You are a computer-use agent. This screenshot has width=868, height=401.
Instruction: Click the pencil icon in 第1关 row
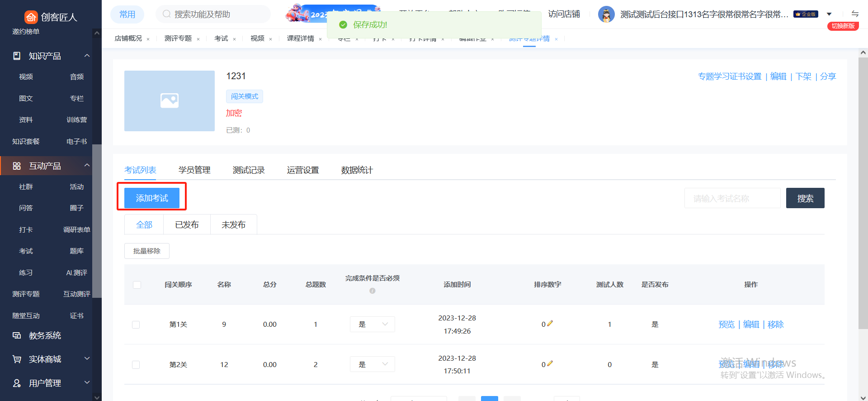[550, 324]
